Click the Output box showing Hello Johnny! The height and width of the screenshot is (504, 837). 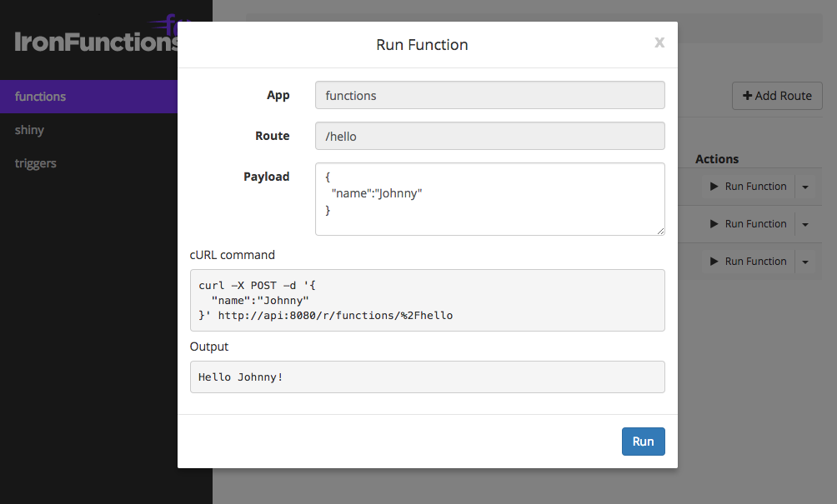pos(427,377)
